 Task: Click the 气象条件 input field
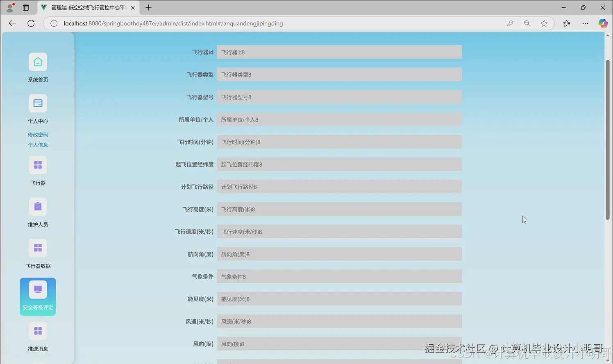(x=339, y=276)
